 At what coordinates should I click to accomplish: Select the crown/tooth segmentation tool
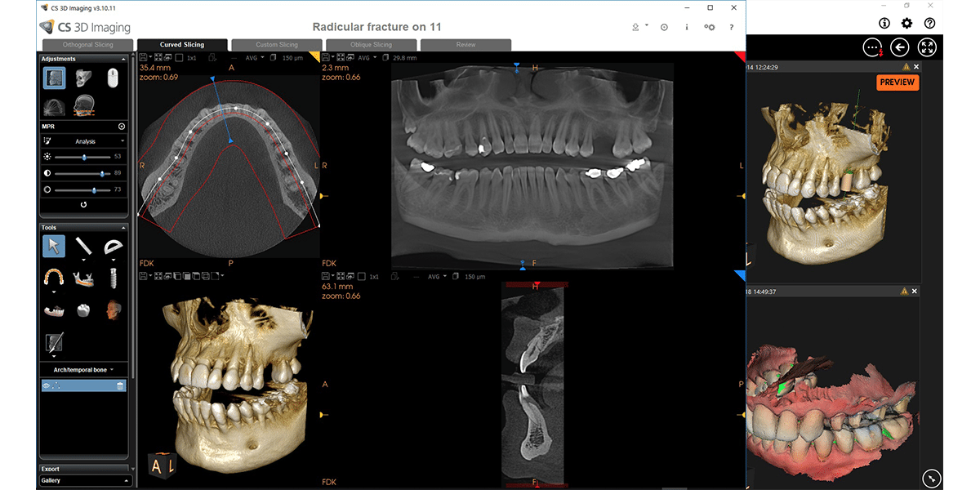tap(82, 310)
